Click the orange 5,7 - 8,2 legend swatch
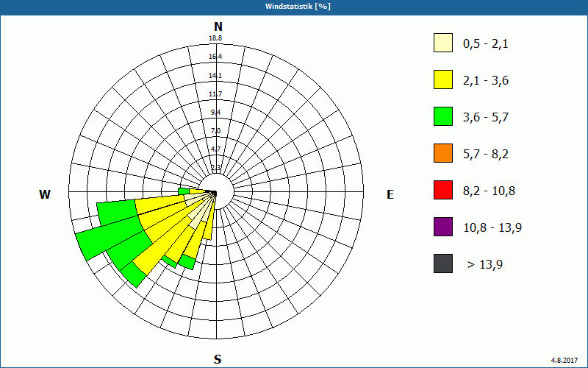 443,153
